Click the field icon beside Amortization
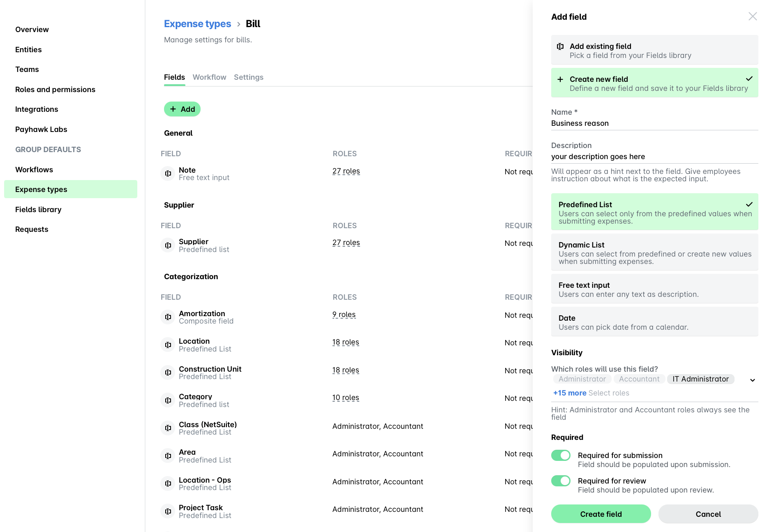This screenshot has height=532, width=767. 168,317
